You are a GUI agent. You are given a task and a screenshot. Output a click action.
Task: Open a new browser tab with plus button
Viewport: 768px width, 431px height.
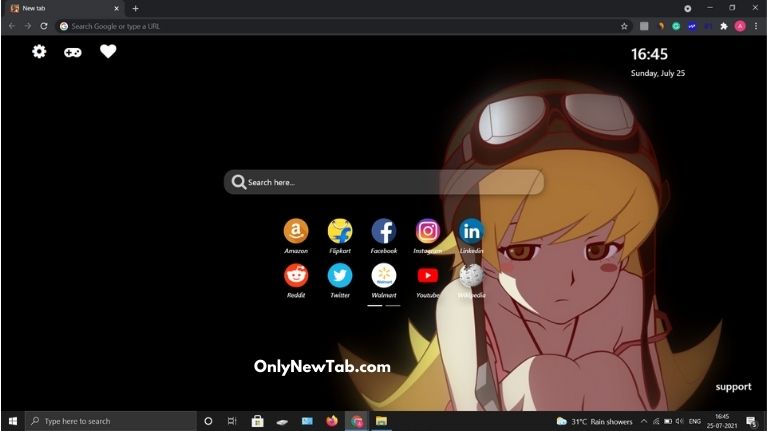(x=136, y=8)
